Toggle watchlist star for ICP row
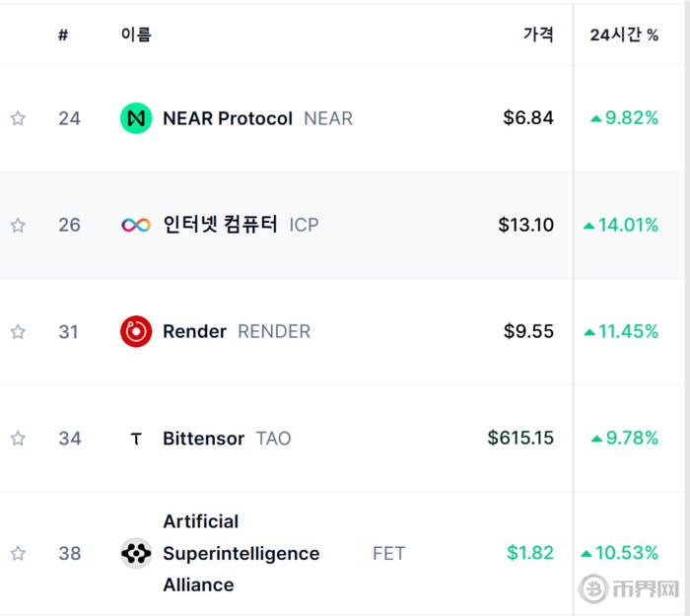This screenshot has width=690, height=616. [x=18, y=226]
